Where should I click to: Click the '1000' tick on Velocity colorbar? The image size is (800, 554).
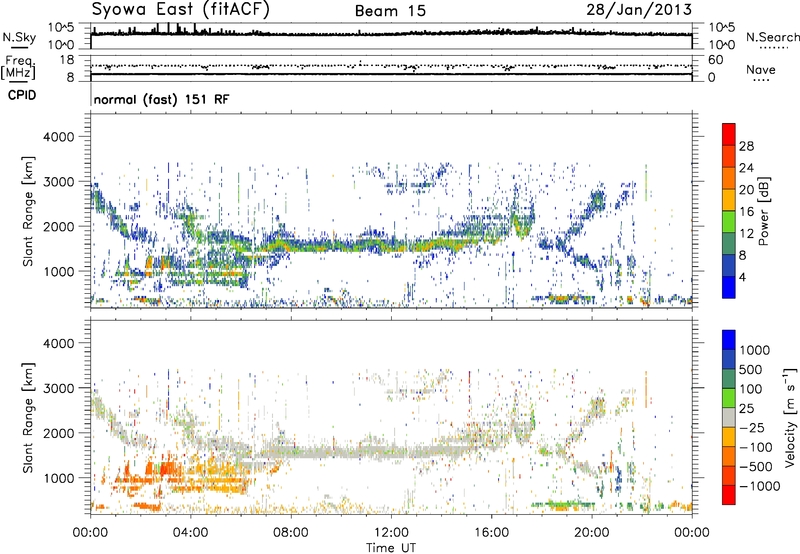[x=754, y=350]
